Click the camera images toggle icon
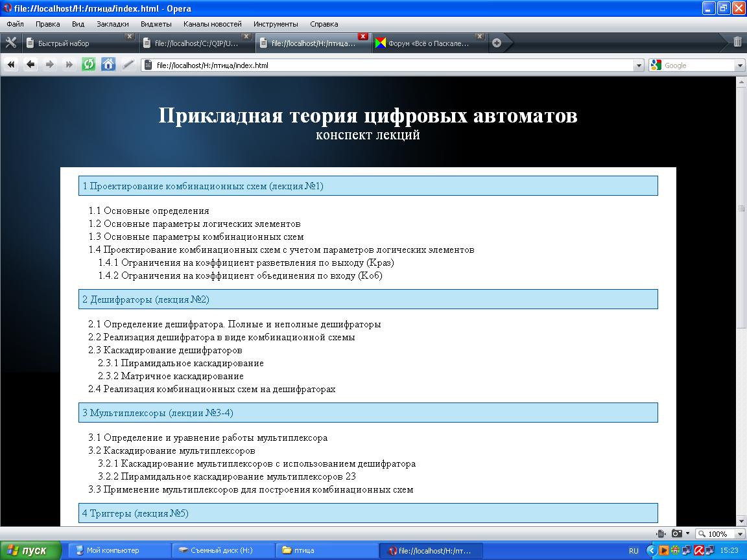This screenshot has width=747, height=560. pos(677,534)
